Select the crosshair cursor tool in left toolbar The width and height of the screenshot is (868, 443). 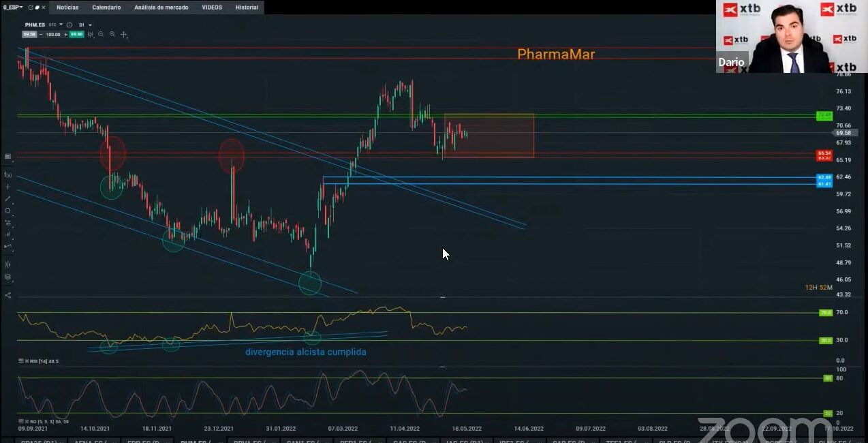8,187
